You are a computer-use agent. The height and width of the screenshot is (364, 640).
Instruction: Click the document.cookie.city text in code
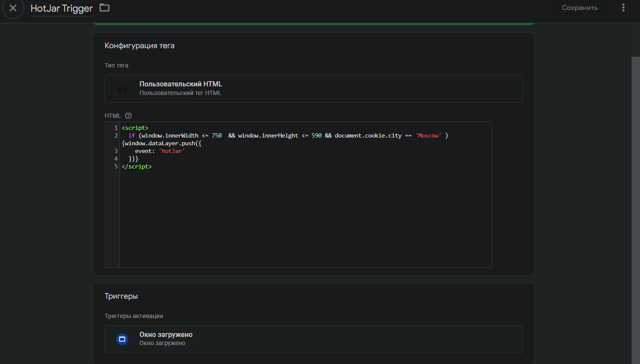pyautogui.click(x=368, y=135)
